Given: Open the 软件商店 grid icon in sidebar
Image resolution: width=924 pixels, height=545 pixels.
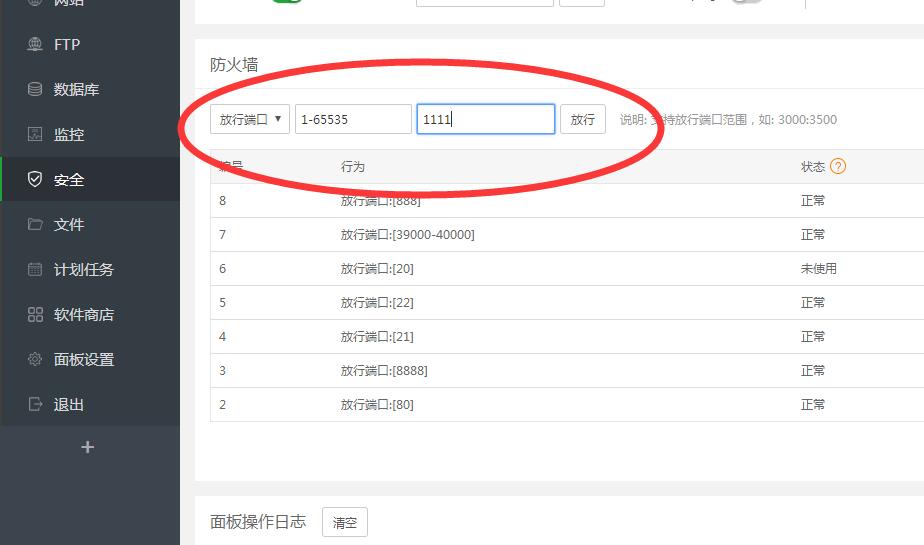Looking at the screenshot, I should [35, 315].
